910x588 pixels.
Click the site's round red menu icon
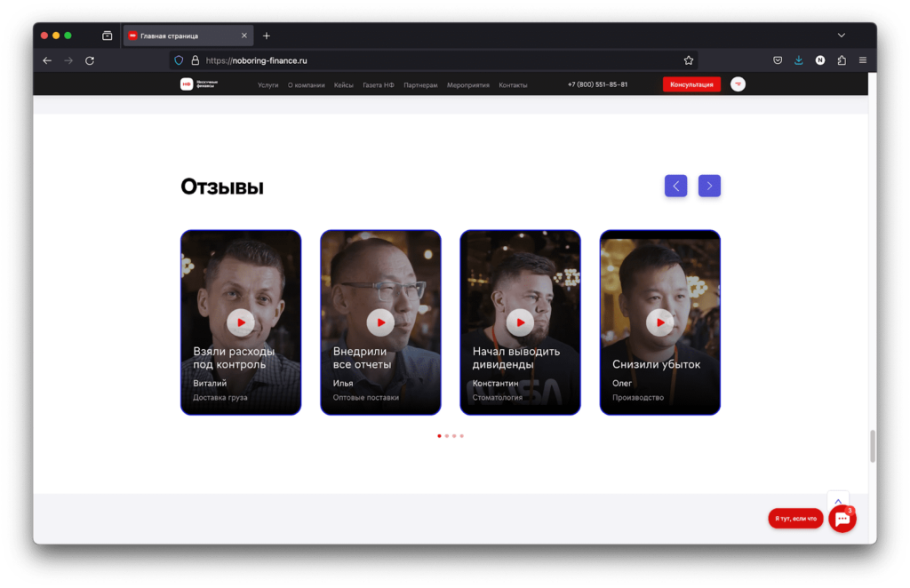738,84
